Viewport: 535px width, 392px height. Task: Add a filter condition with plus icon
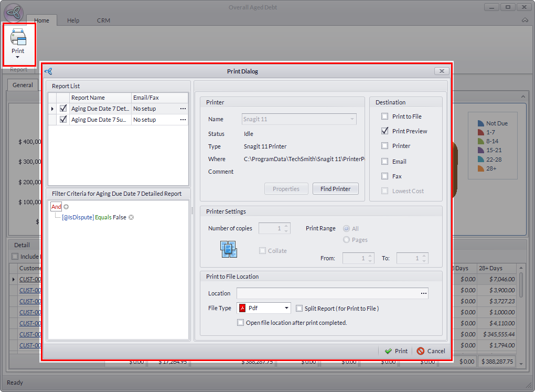[x=66, y=207]
